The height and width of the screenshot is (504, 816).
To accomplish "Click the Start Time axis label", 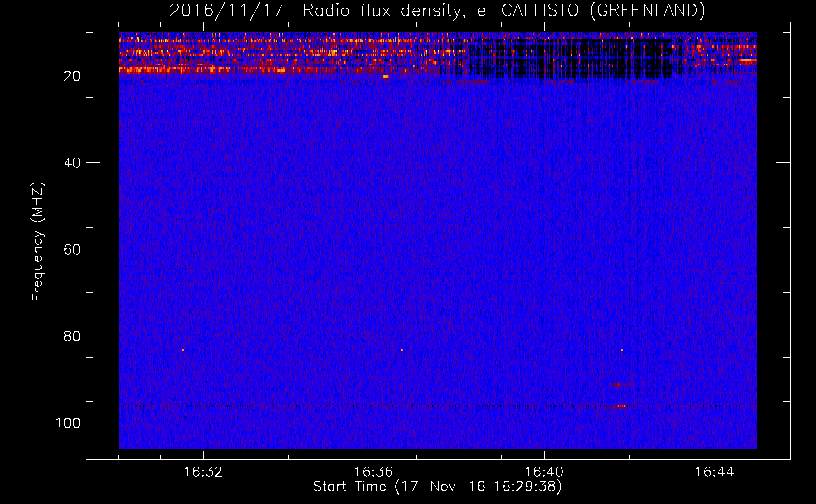I will point(437,487).
